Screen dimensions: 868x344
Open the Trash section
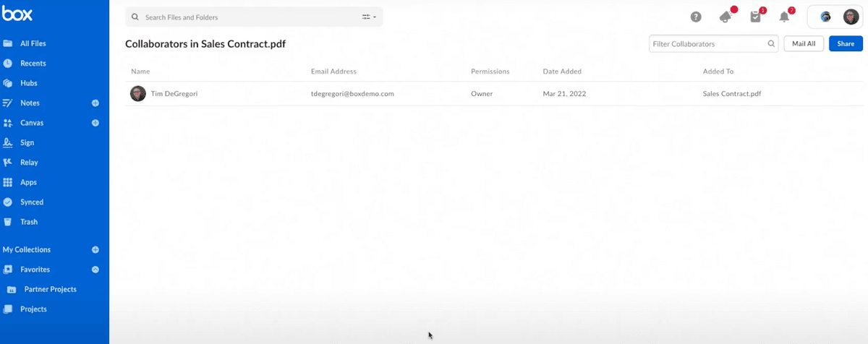click(x=28, y=222)
